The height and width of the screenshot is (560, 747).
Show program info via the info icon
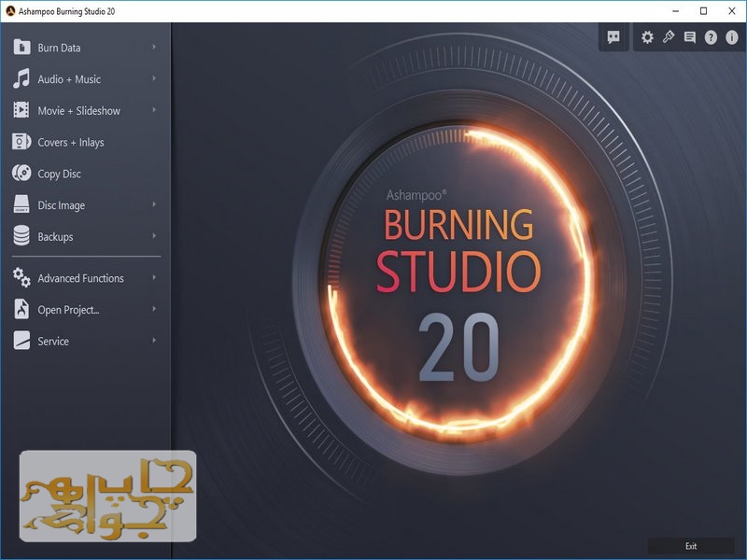(x=732, y=37)
